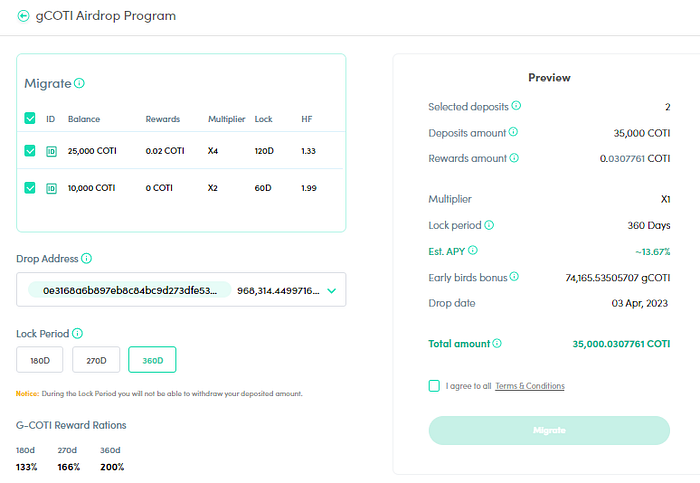This screenshot has height=483, width=700.
Task: Click the ID icon in the 25,000 COTI row
Action: (51, 151)
